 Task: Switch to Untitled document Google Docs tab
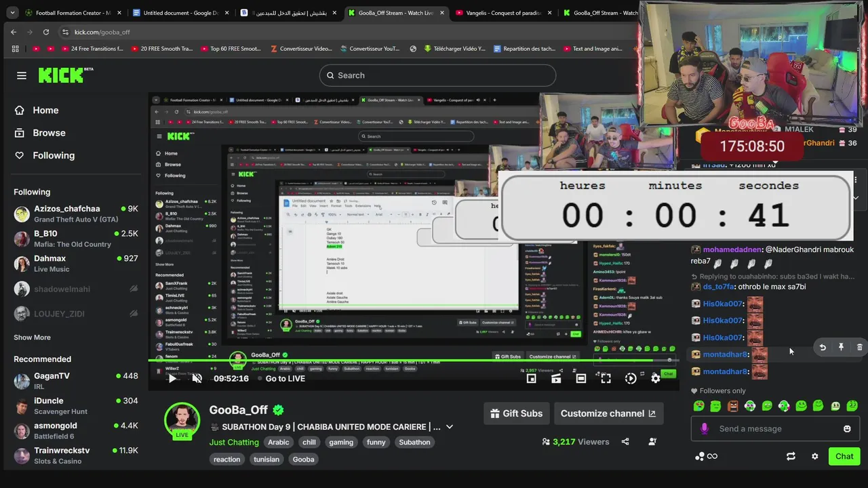(x=180, y=13)
